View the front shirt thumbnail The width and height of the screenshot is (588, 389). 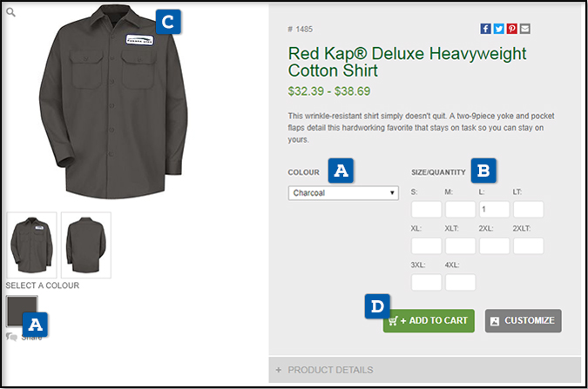pyautogui.click(x=32, y=245)
